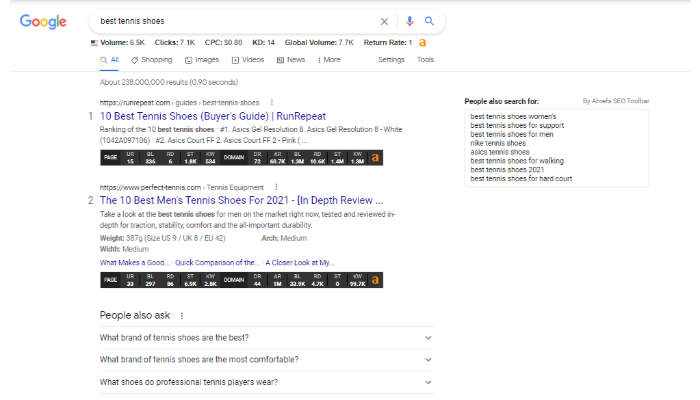Search for best tennis shoes 2021
This screenshot has width=700, height=400.
[507, 170]
